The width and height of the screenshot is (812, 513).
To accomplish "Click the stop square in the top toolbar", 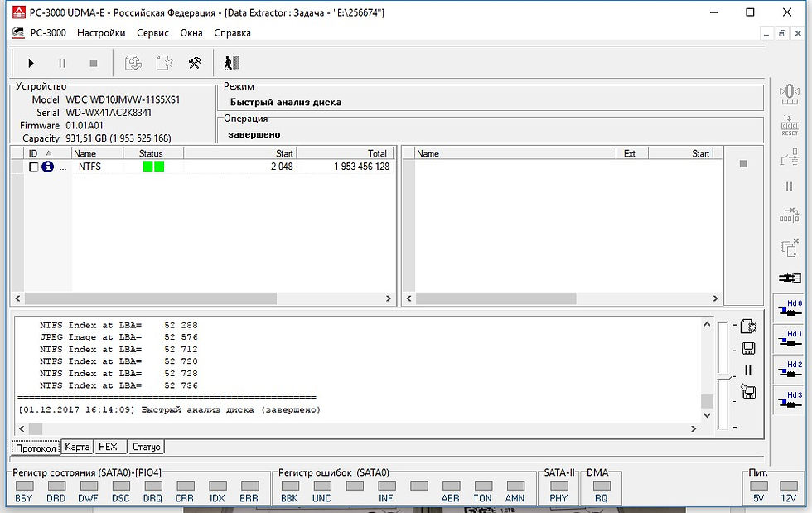I will point(93,63).
